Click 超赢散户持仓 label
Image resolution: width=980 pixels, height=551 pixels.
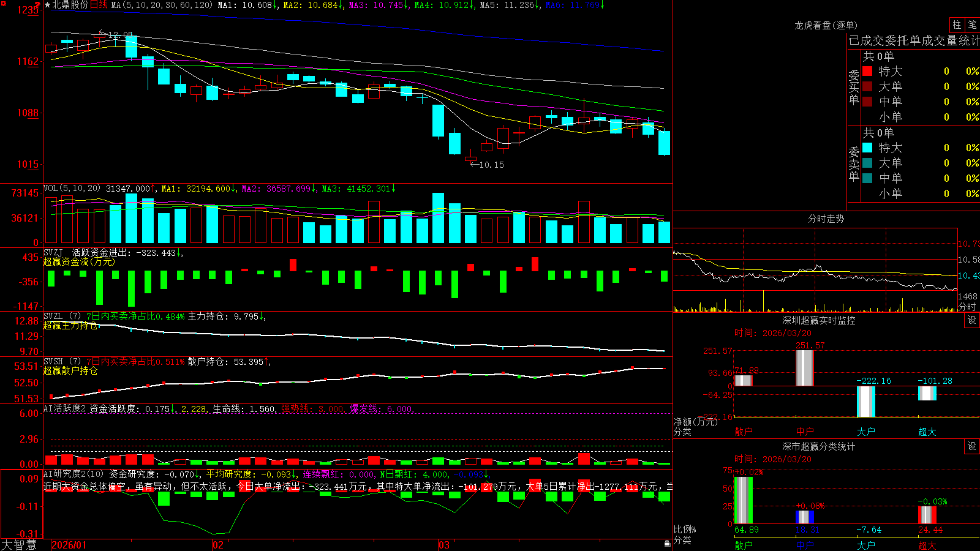[x=70, y=370]
